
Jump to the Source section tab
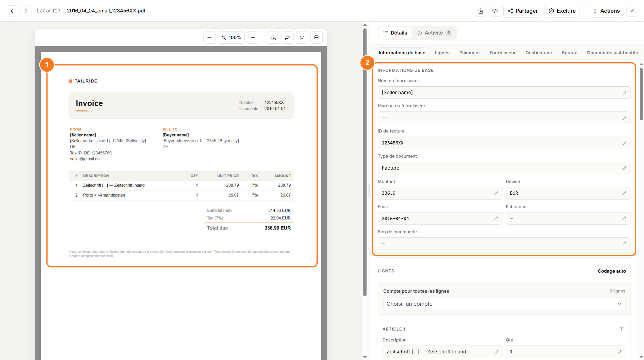click(x=569, y=53)
